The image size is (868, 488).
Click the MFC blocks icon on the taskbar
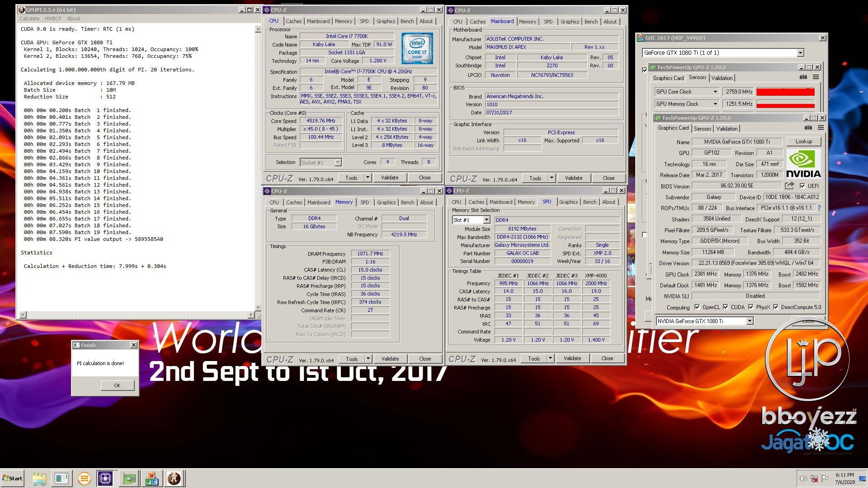pyautogui.click(x=152, y=478)
